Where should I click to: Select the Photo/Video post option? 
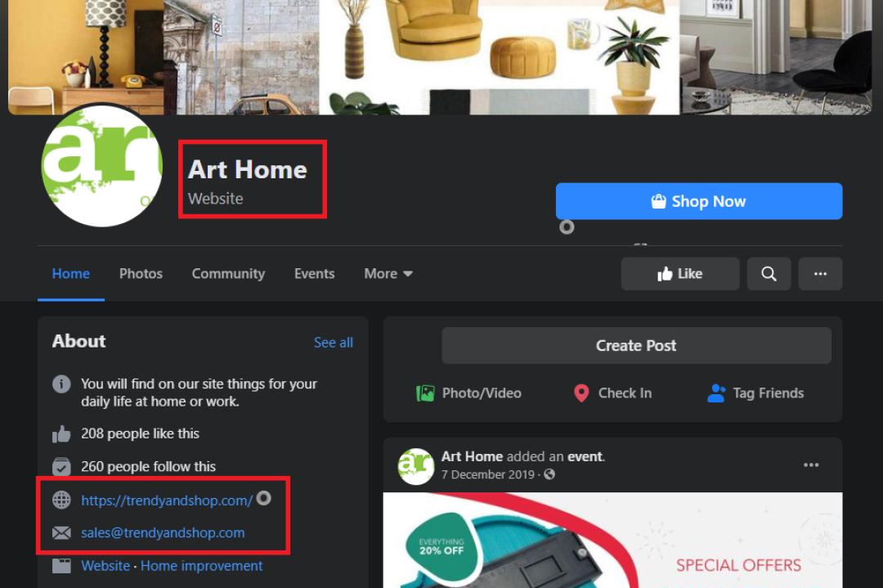point(468,393)
